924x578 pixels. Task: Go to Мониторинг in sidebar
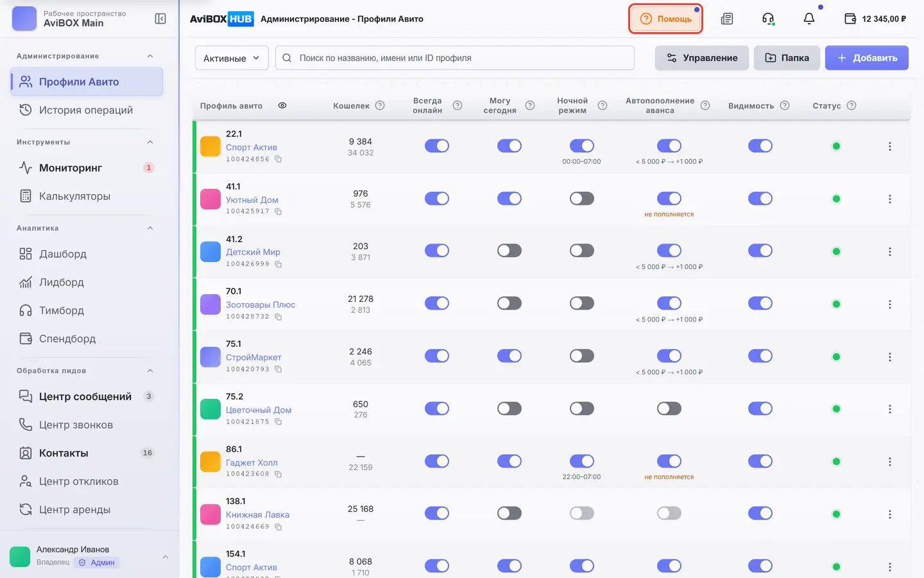[x=87, y=168]
